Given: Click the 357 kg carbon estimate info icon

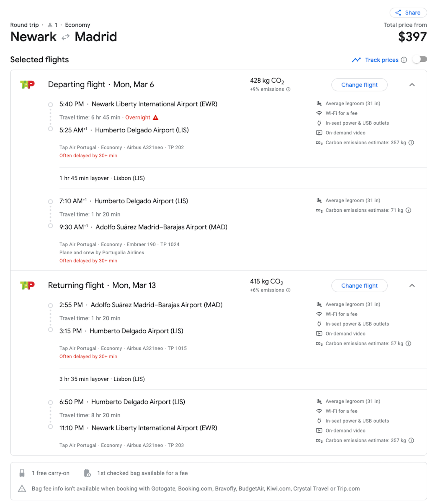Looking at the screenshot, I should point(411,143).
